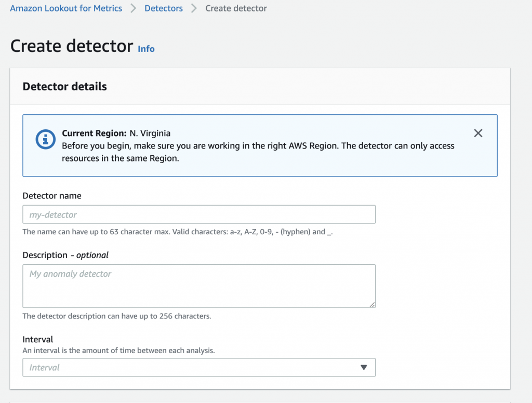
Task: Click the Detector name field label
Action: 52,196
